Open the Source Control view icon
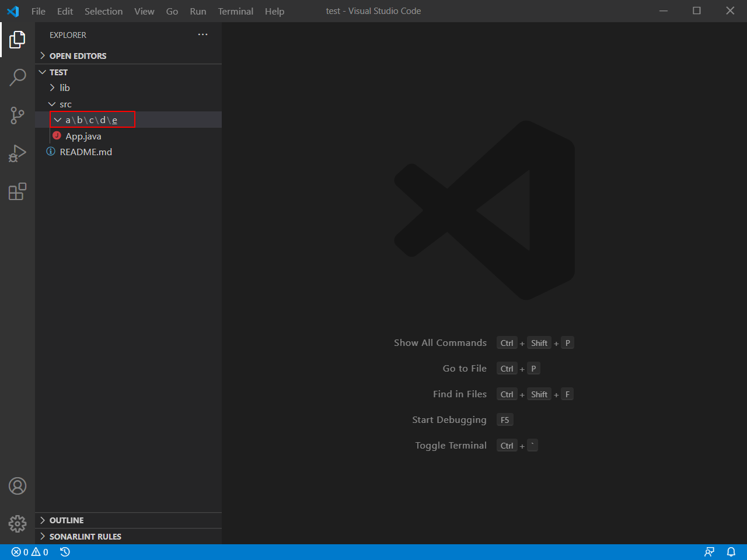Screen dimensions: 747x560 [x=18, y=115]
